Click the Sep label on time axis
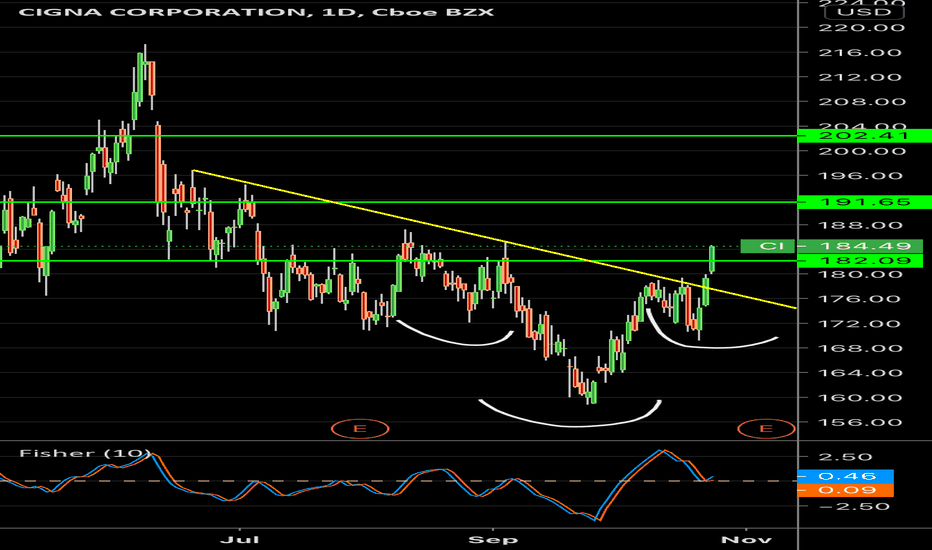The width and height of the screenshot is (932, 550). pyautogui.click(x=493, y=539)
